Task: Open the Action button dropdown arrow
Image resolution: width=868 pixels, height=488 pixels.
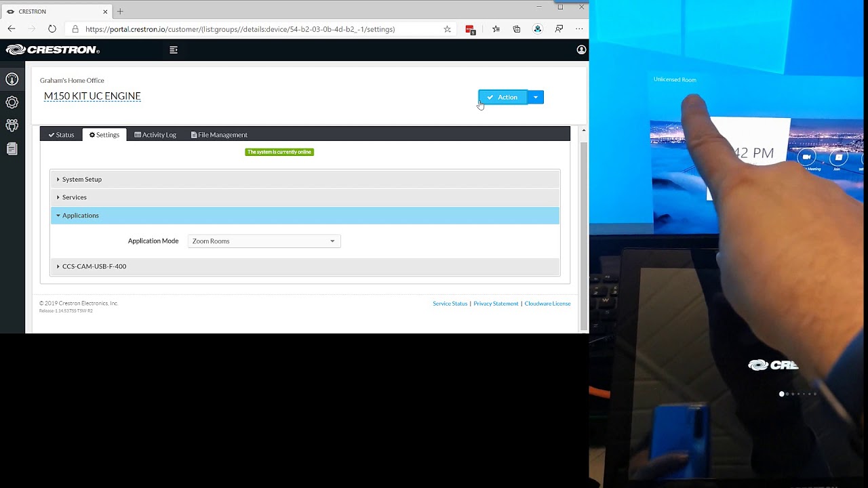Action: tap(536, 98)
